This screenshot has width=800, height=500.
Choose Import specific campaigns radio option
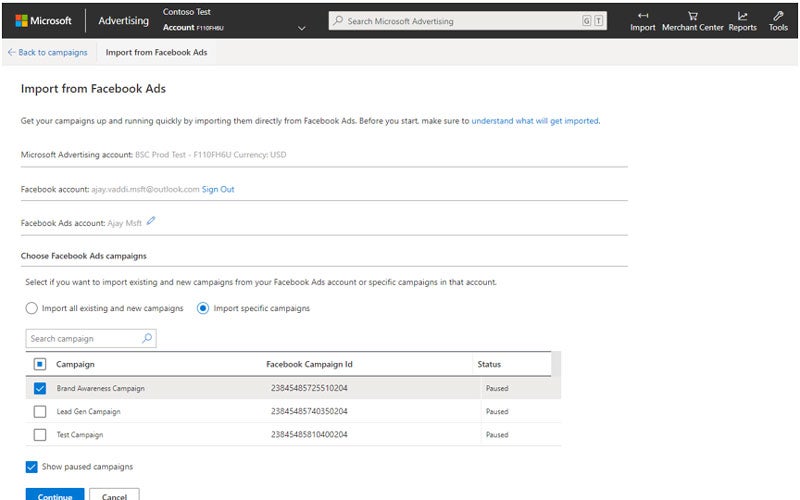pos(203,308)
